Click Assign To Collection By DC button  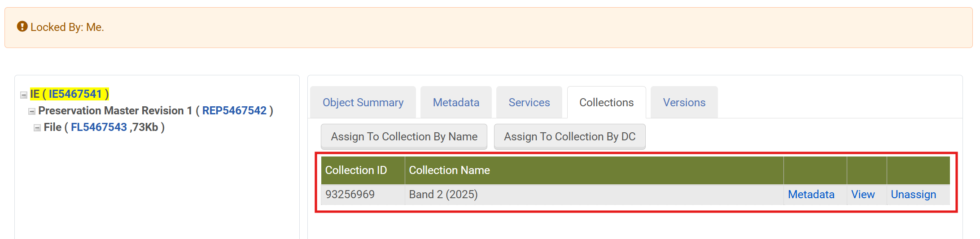[569, 137]
